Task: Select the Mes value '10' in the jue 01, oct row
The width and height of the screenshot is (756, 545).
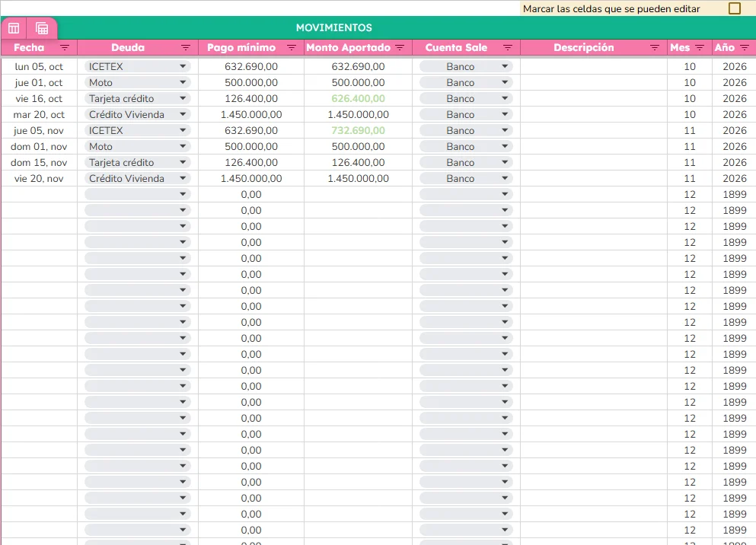Action: (690, 82)
